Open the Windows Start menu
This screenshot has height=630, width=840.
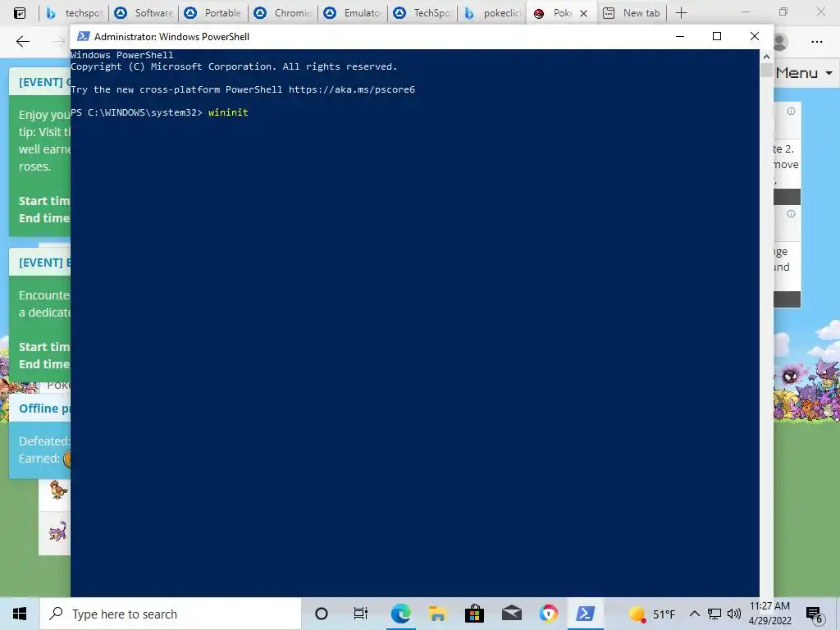coord(20,614)
